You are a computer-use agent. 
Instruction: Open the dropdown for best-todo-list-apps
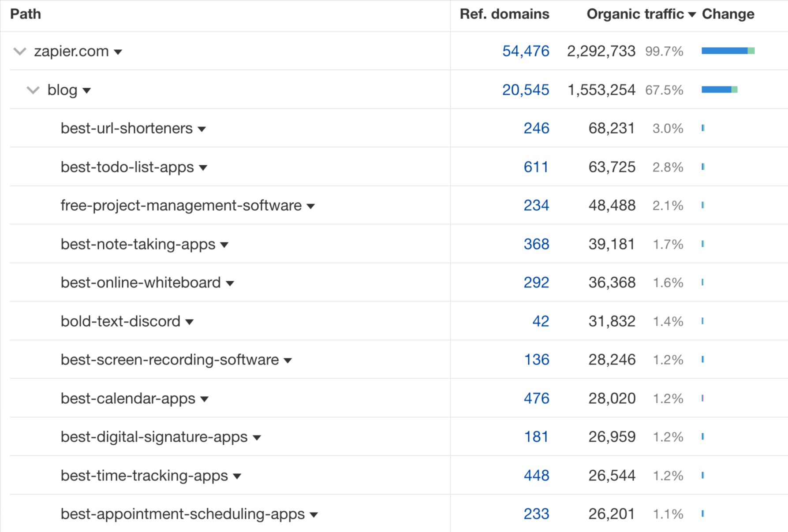[204, 167]
